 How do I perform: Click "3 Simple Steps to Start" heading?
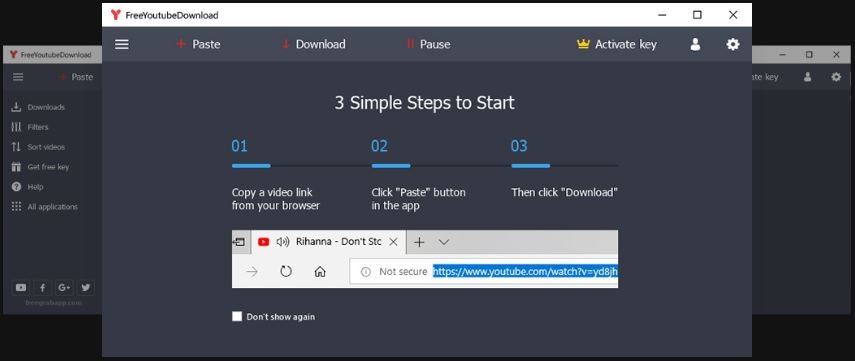[x=424, y=103]
